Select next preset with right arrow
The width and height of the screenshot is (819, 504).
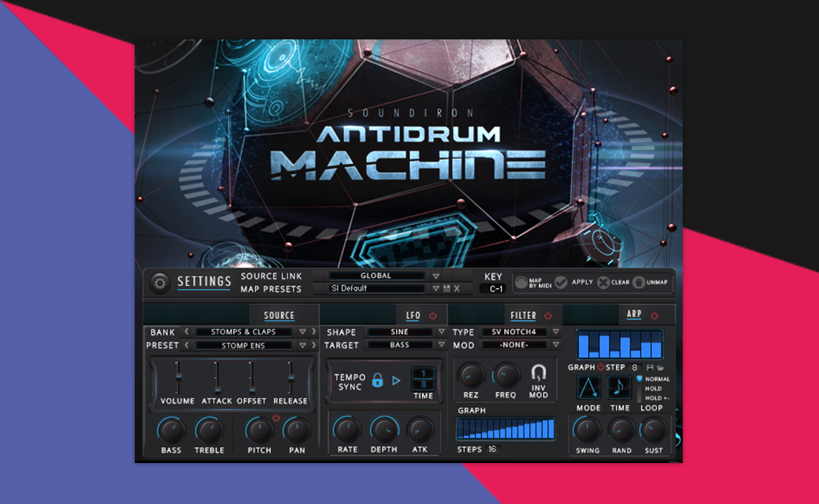coord(313,345)
